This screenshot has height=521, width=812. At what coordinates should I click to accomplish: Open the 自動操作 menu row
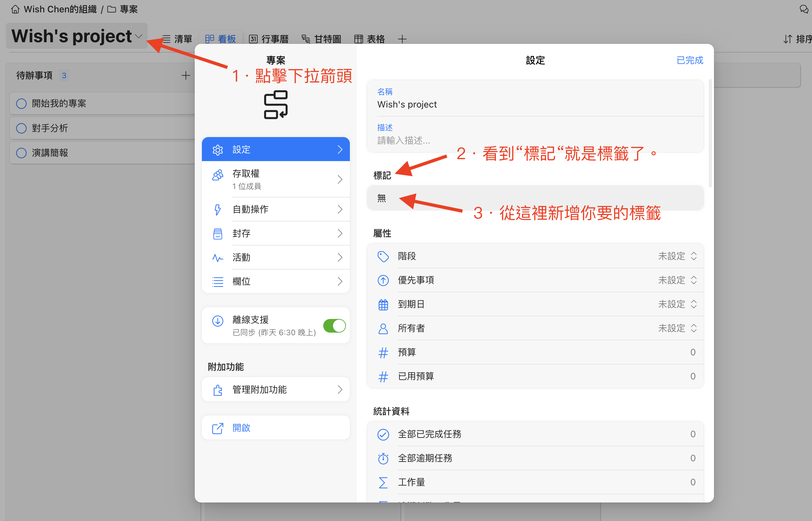coord(276,210)
